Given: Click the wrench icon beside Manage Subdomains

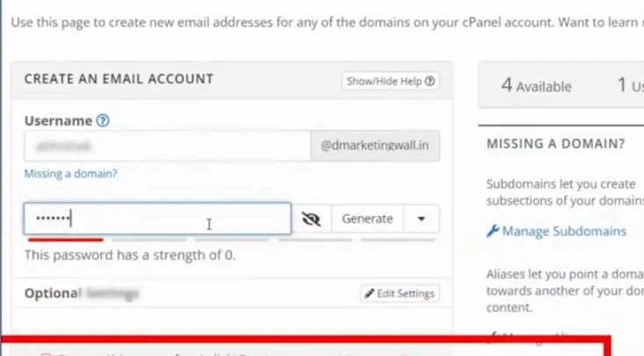Looking at the screenshot, I should 492,231.
